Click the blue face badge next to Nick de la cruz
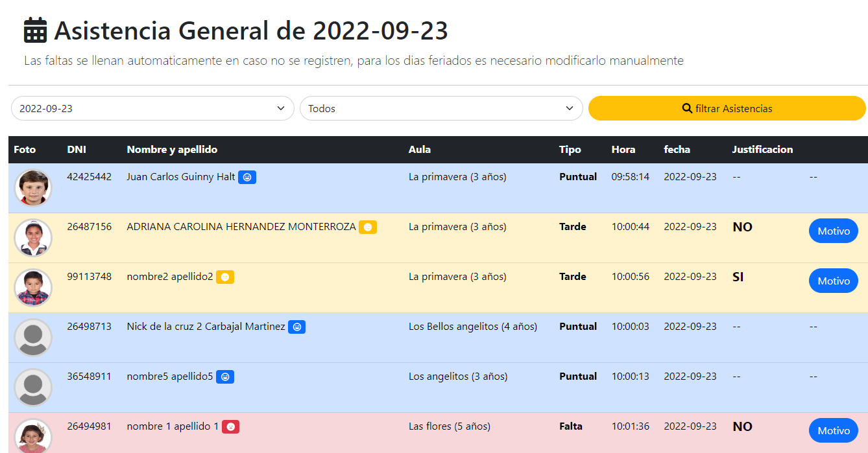Viewport: 868px width, 453px height. coord(297,327)
